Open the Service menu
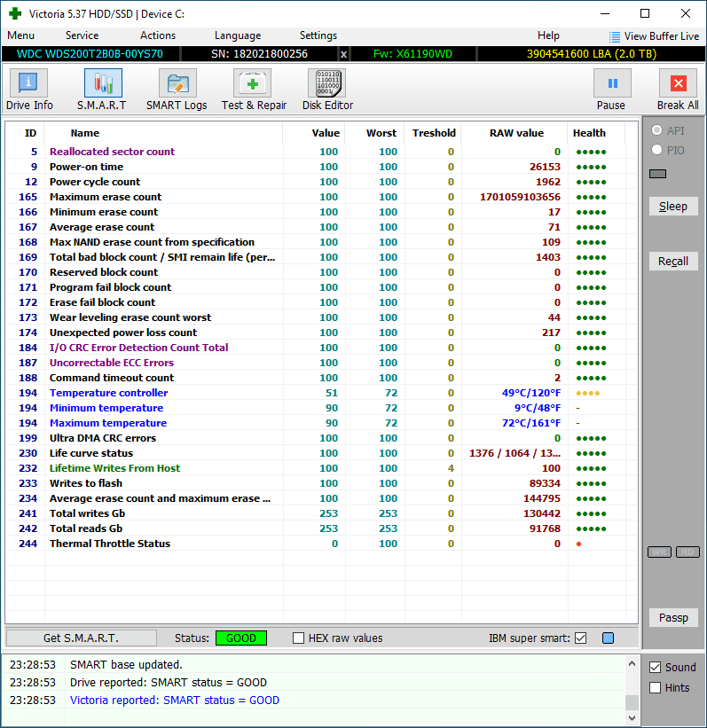The width and height of the screenshot is (707, 728). 82,35
